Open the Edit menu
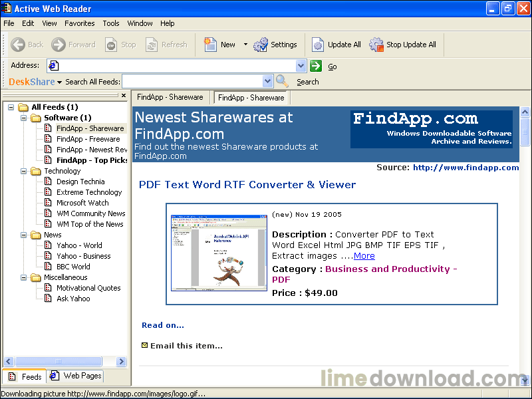The height and width of the screenshot is (399, 532). 28,23
